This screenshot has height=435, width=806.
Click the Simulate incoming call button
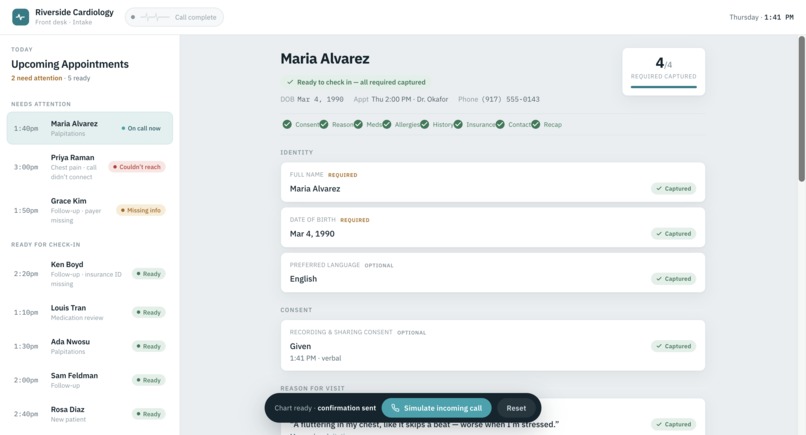436,408
